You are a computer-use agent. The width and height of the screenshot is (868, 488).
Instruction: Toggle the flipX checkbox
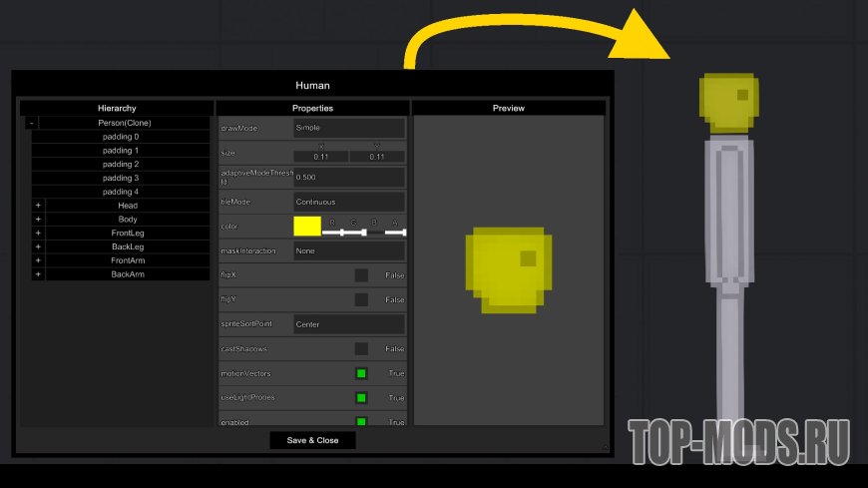coord(361,275)
